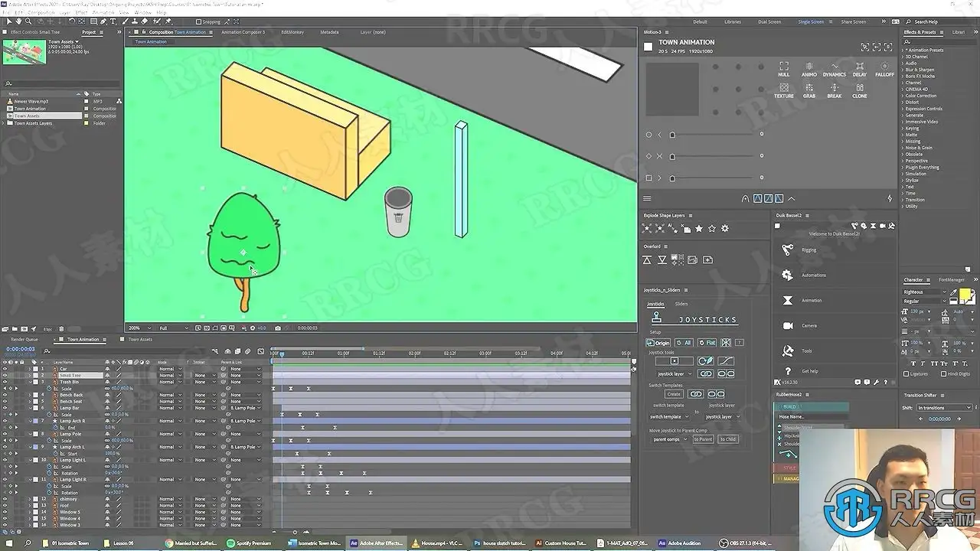
Task: Click the NULL tool in Motion-3 panel
Action: [x=783, y=69]
